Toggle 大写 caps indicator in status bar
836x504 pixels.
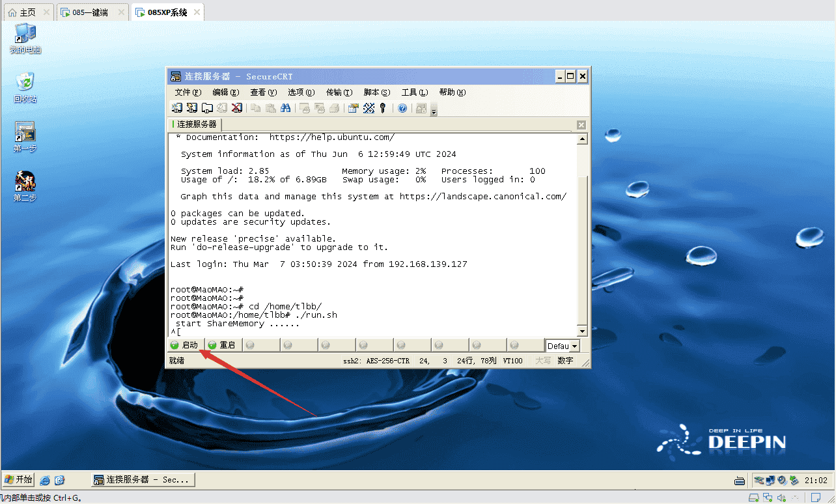click(543, 361)
